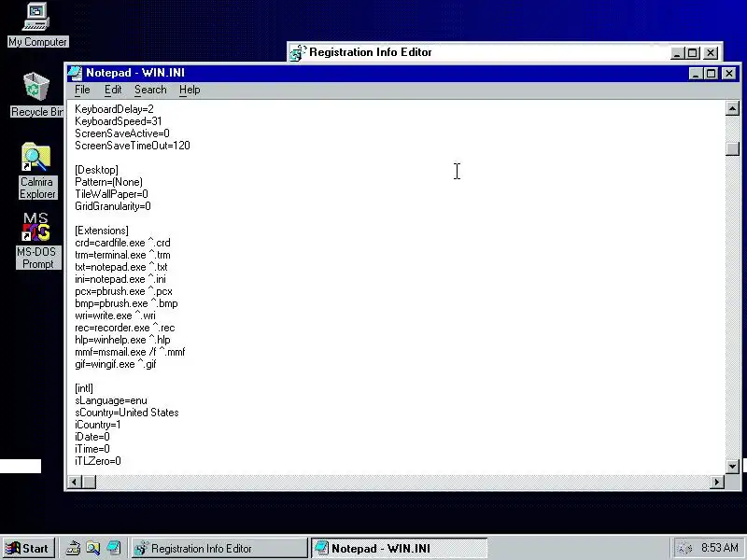Click the vertical scrollbar down arrow
The height and width of the screenshot is (560, 747).
pos(732,466)
